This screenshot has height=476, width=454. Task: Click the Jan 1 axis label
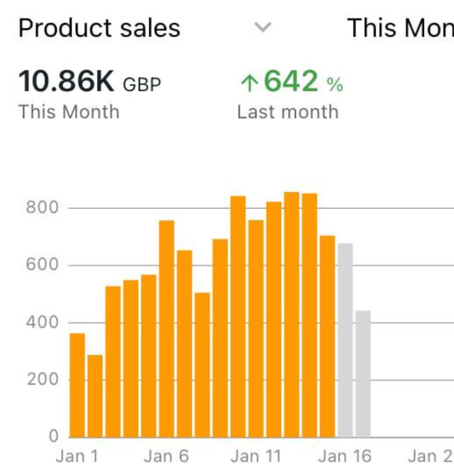77,456
